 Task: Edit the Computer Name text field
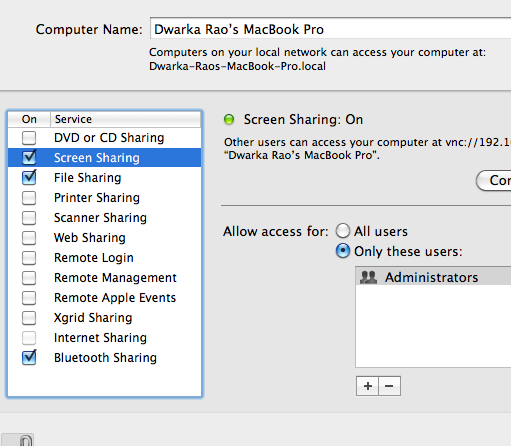[330, 29]
